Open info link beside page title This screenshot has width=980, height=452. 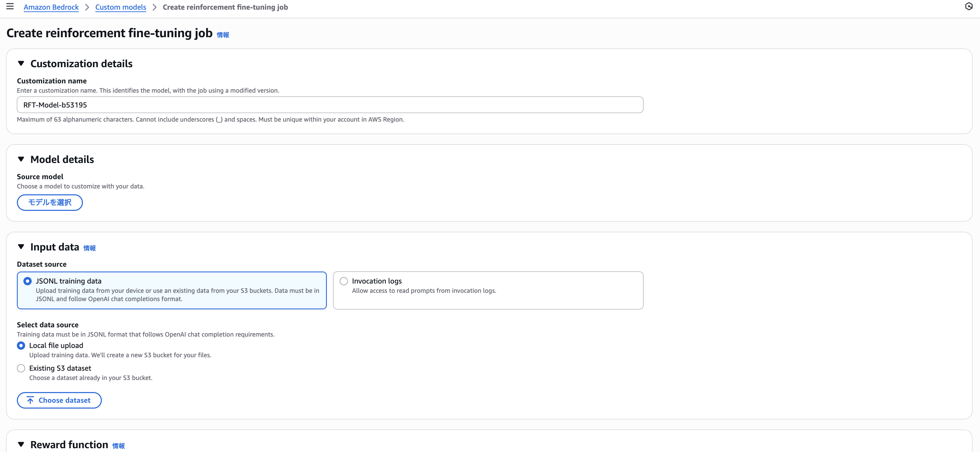coord(223,35)
